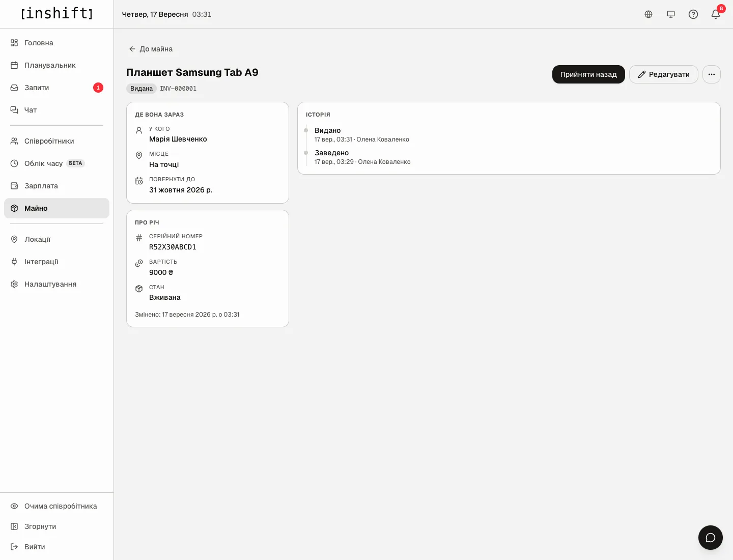Click value 9000 ₴

(161, 272)
